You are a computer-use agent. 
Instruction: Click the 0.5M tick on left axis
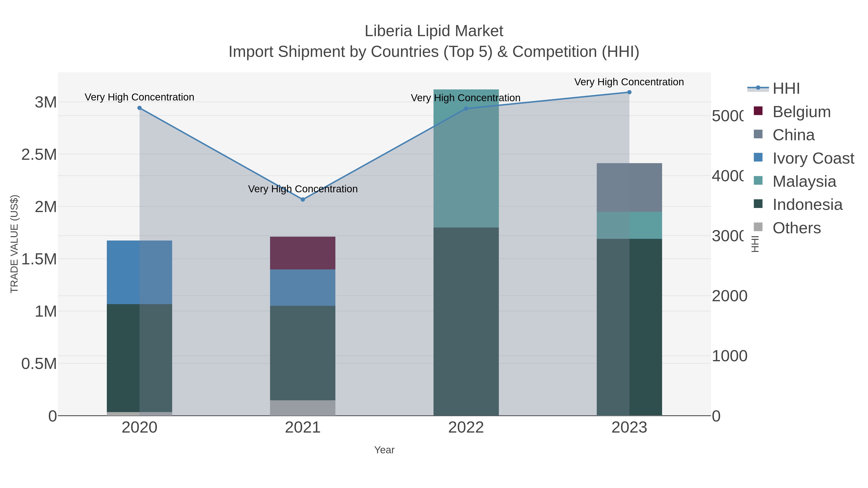pyautogui.click(x=39, y=364)
